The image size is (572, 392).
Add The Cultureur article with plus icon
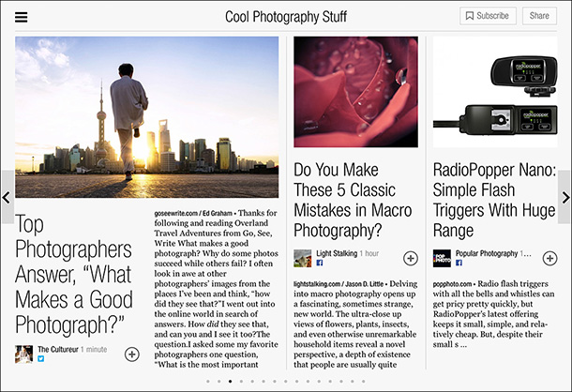tap(131, 354)
